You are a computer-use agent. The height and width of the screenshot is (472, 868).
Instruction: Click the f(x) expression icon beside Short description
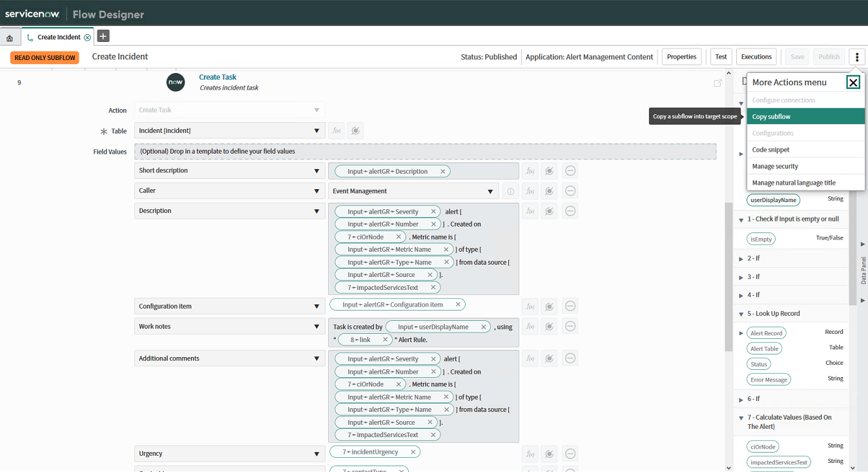click(530, 170)
